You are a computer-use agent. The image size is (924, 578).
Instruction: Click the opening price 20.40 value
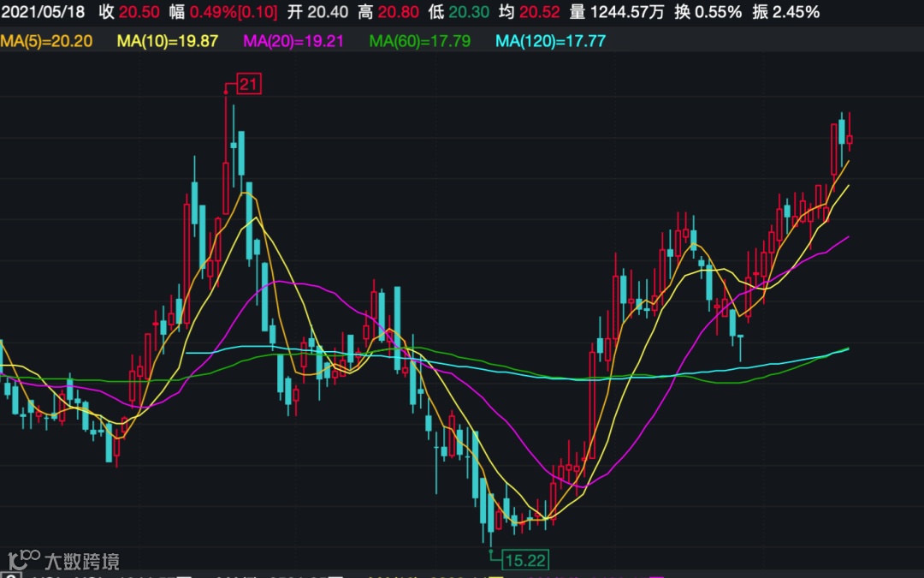pos(328,12)
